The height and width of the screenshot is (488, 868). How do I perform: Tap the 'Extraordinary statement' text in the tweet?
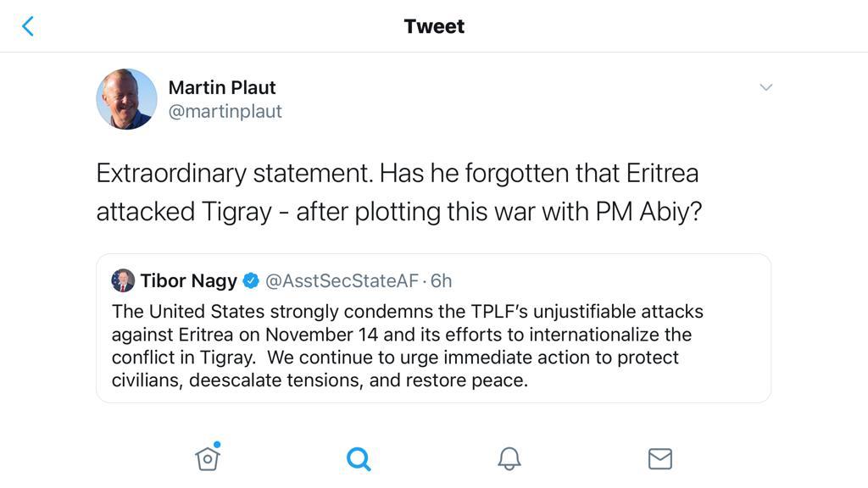[233, 173]
